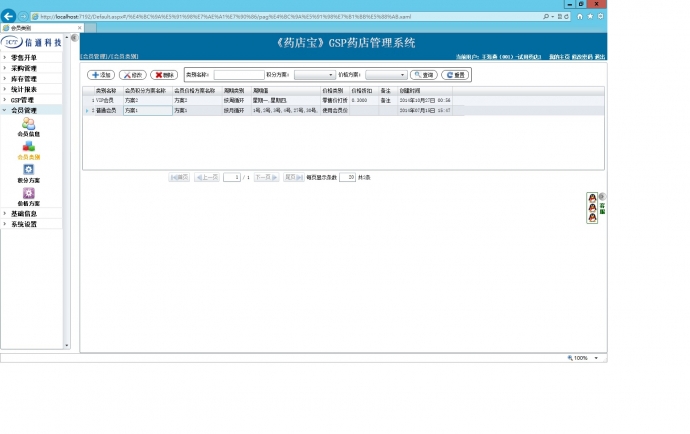
Task: Click the browser forward arrow button
Action: click(23, 16)
